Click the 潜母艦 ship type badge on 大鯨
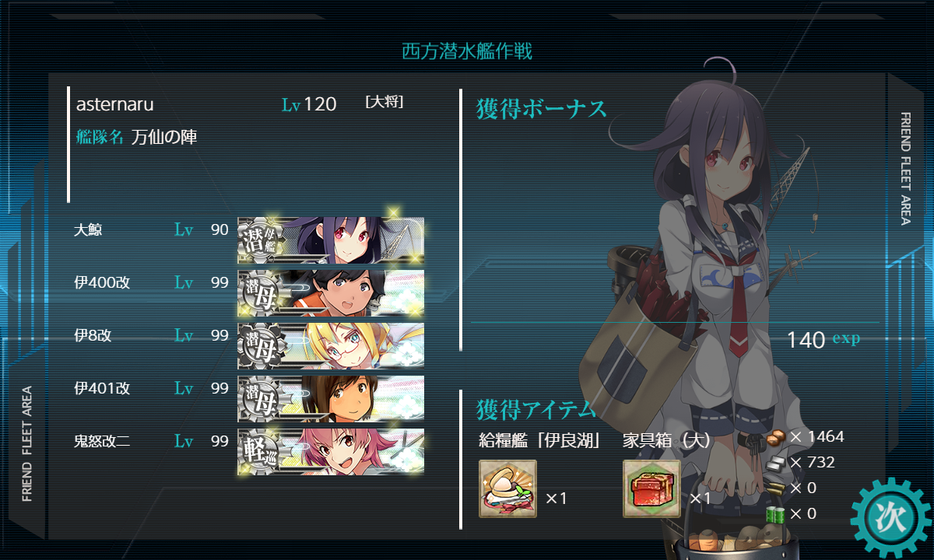This screenshot has width=934, height=560. click(x=260, y=240)
